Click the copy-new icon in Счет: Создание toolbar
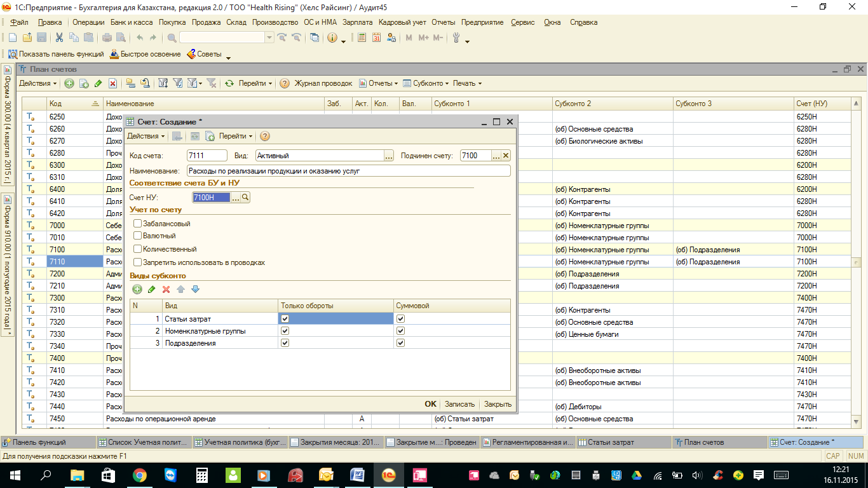This screenshot has height=488, width=868. pos(210,136)
